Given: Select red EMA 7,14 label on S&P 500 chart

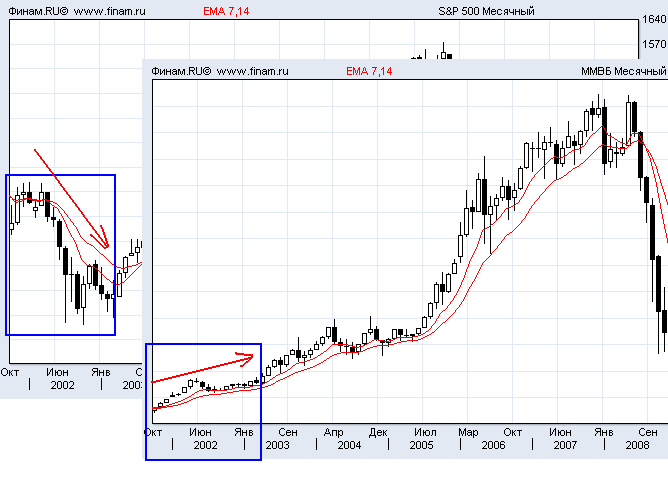Looking at the screenshot, I should point(226,11).
